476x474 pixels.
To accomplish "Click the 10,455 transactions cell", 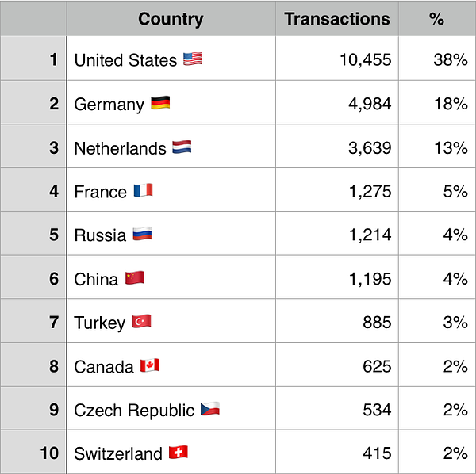I will (x=337, y=60).
